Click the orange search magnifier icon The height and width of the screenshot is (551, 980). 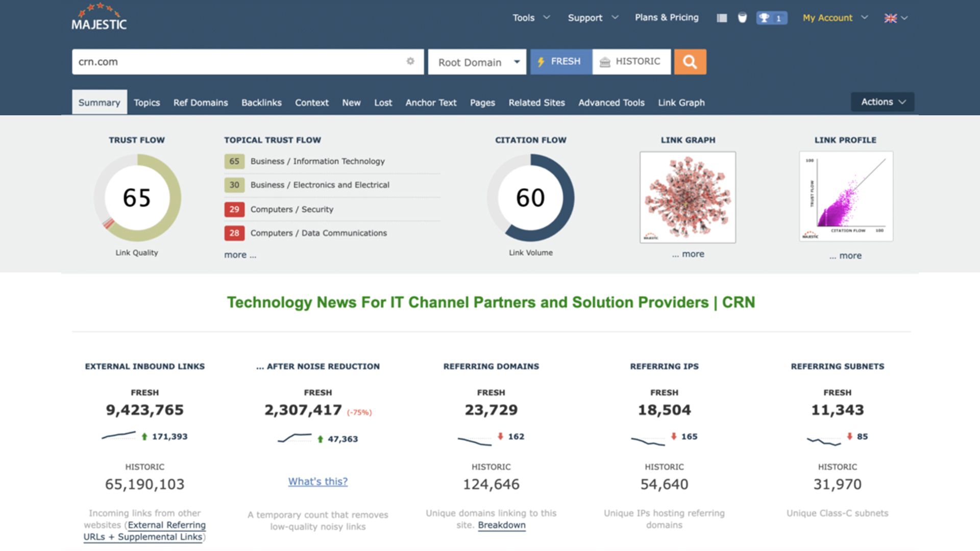(690, 61)
